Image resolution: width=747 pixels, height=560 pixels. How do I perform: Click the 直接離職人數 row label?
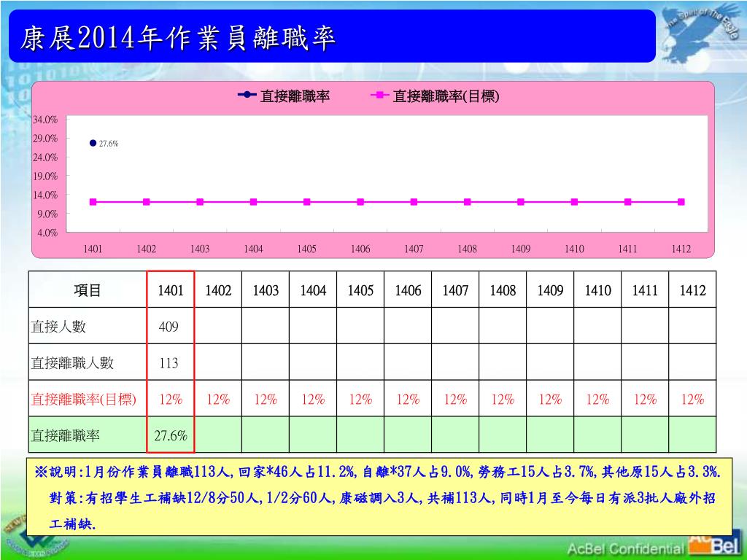tap(72, 363)
